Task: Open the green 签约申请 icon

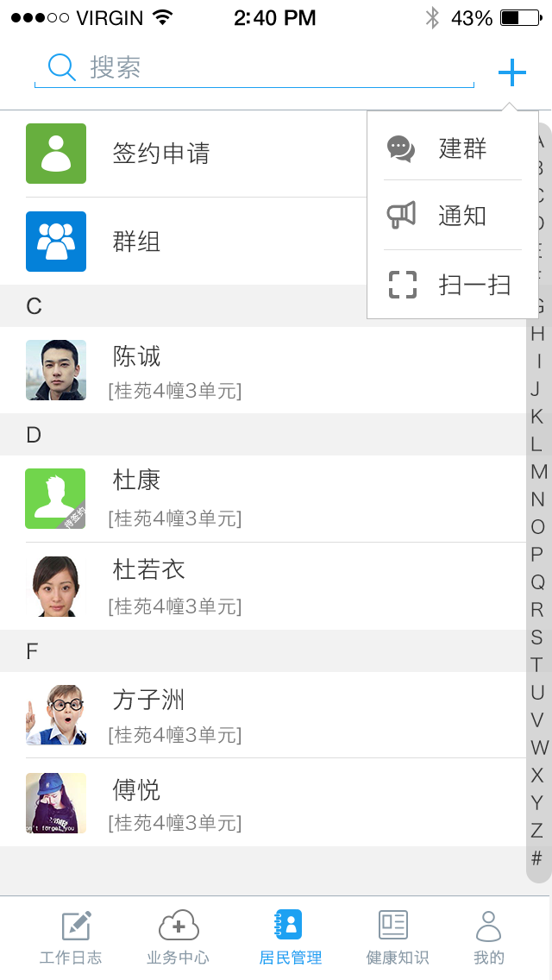Action: point(56,154)
